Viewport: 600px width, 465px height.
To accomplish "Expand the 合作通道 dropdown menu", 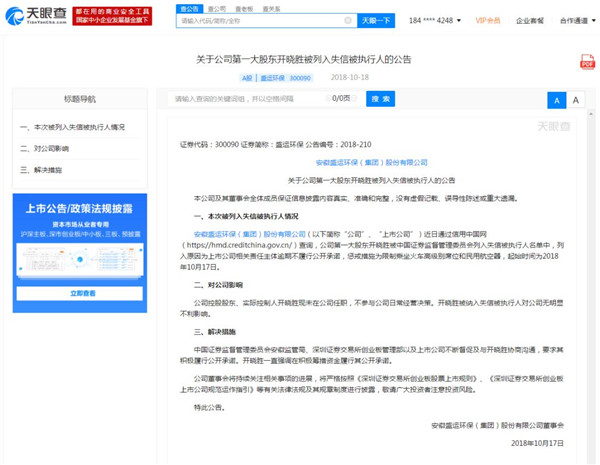I will [x=576, y=20].
